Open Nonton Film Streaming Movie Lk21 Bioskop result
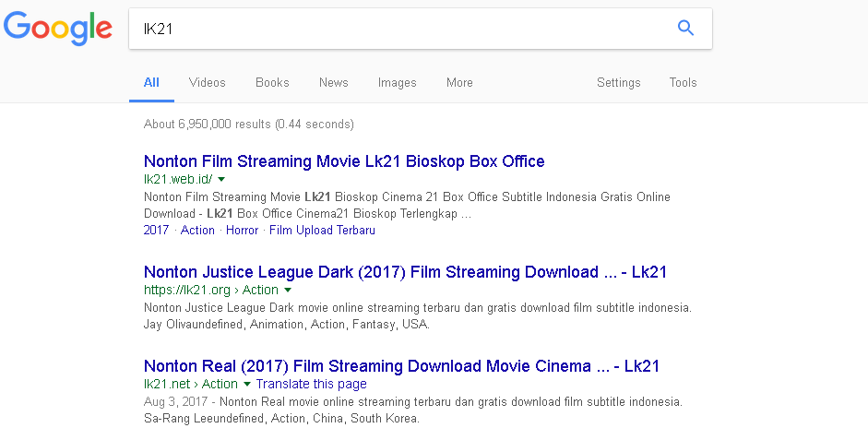Viewport: 868px width, 428px height. coord(344,161)
